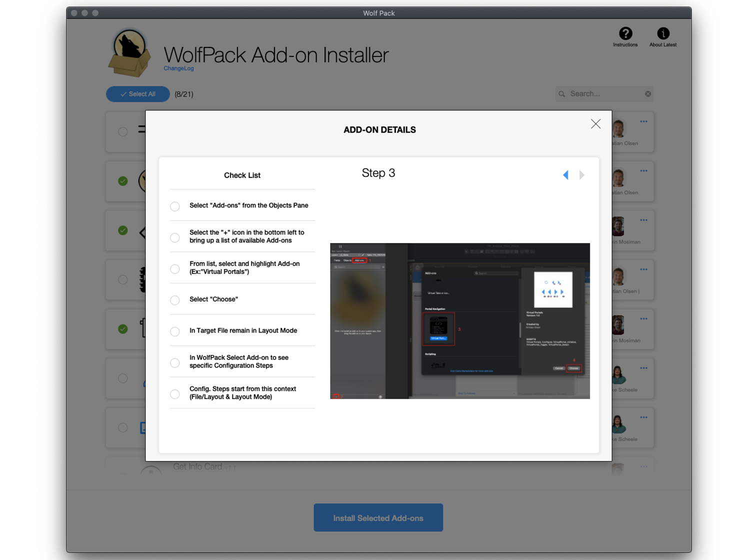This screenshot has height=560, width=745.
Task: Uncheck the green checkmark on the fifth add-on row
Action: point(123,329)
